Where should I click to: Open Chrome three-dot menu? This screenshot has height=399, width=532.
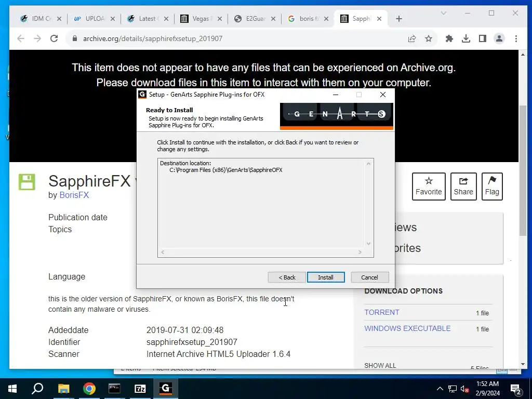(x=516, y=38)
